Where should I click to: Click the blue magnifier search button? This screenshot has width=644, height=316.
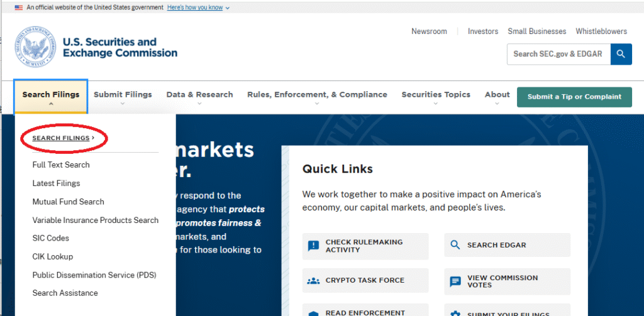tap(621, 54)
